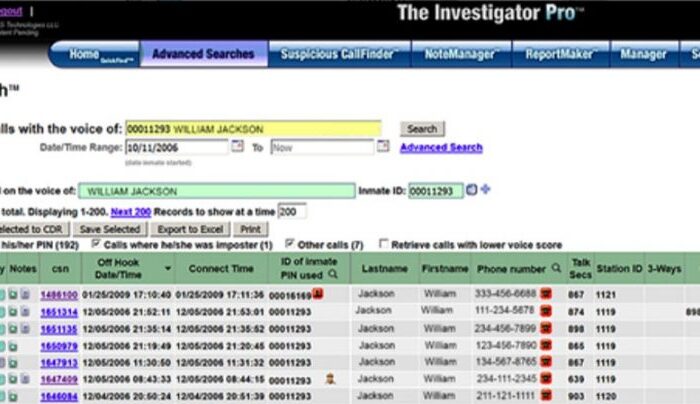Click the records to show field 200

(292, 212)
